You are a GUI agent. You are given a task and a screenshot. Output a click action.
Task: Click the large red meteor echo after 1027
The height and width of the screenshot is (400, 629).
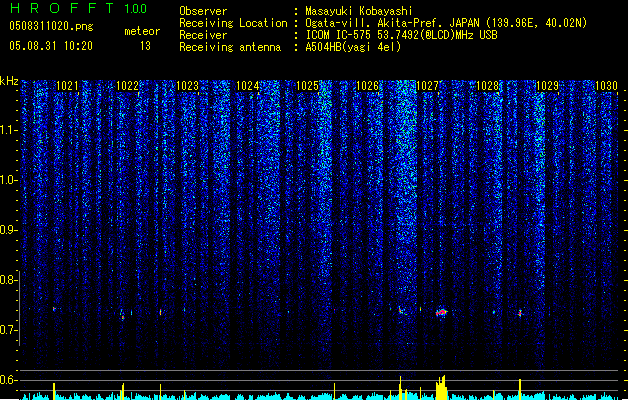tap(441, 313)
